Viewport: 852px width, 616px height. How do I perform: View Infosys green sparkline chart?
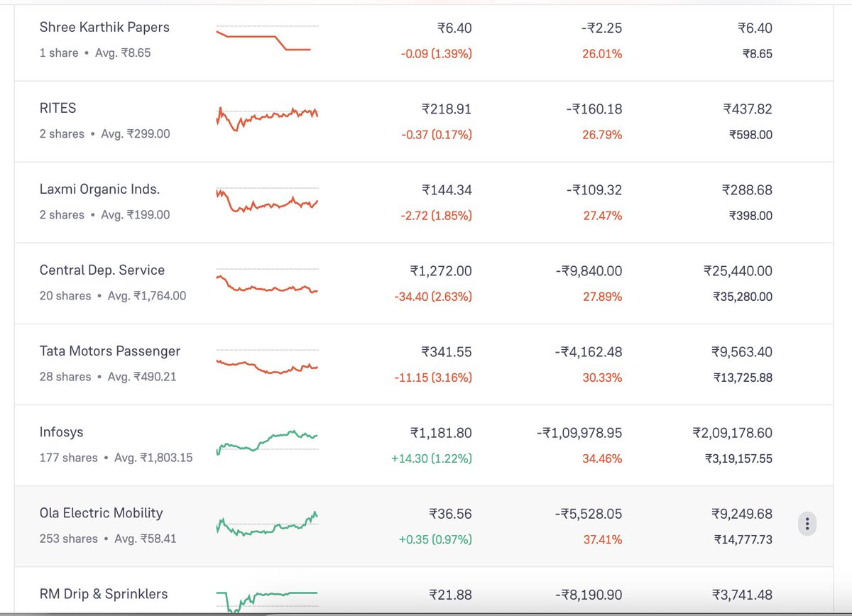point(268,442)
